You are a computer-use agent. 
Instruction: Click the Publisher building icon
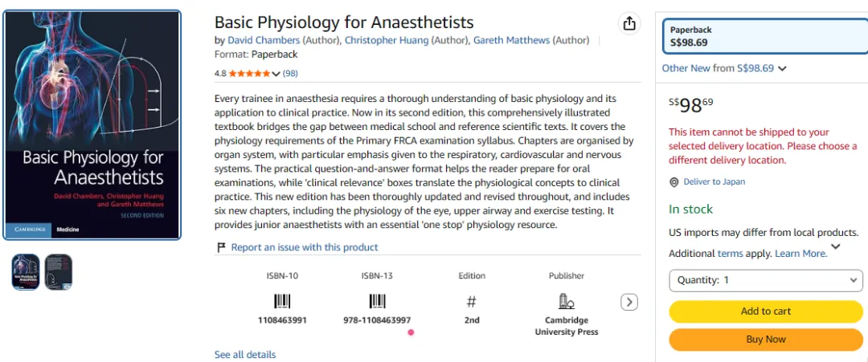(x=567, y=301)
